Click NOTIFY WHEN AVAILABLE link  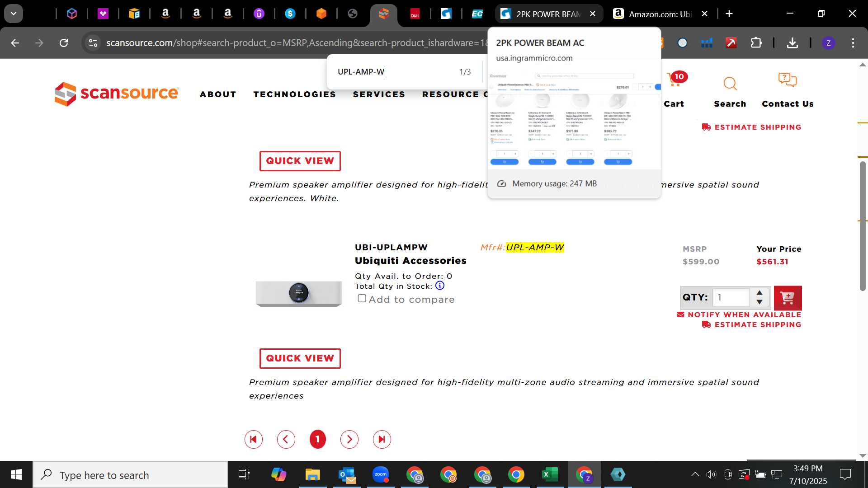[x=739, y=315]
